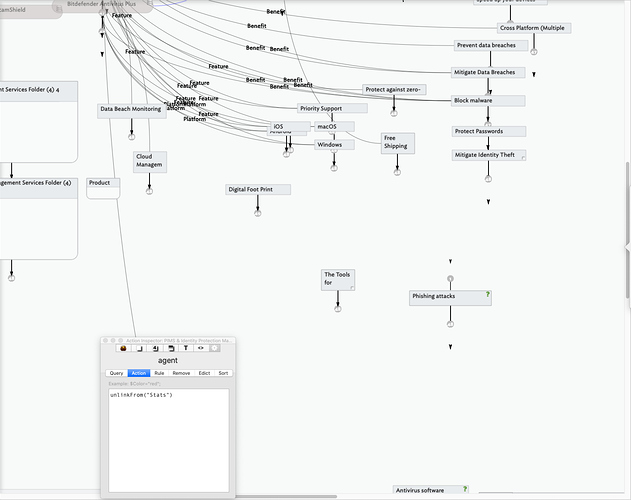This screenshot has height=500, width=631.
Task: Select the eye-shaped inspector icon
Action: pos(201,348)
